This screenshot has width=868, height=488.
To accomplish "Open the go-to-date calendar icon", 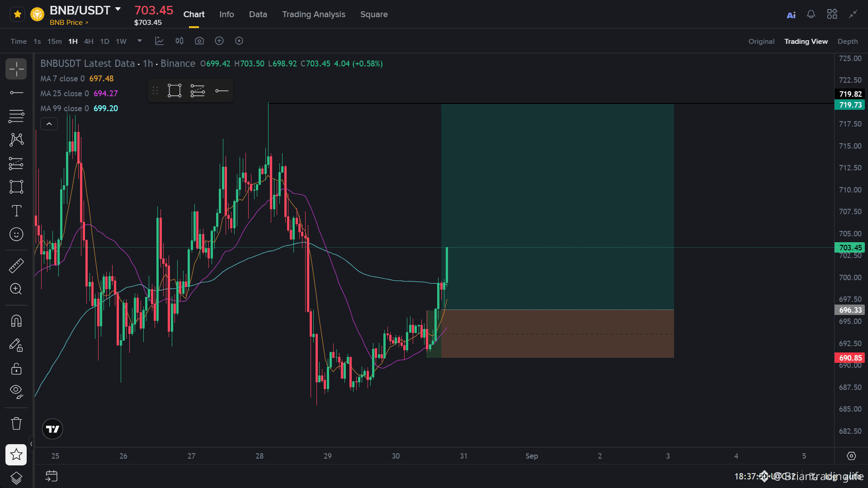I will tap(52, 476).
